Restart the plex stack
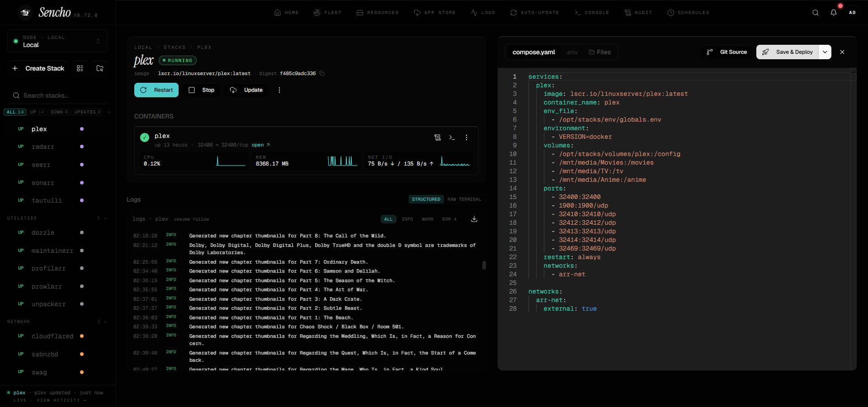Viewport: 868px width, 407px height. tap(156, 90)
